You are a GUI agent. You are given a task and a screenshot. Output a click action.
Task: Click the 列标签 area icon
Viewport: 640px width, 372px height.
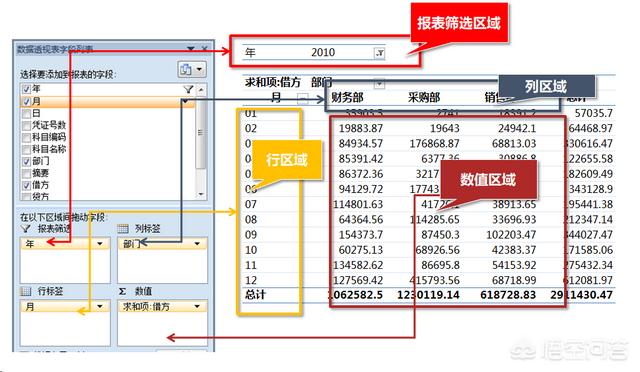tap(123, 229)
